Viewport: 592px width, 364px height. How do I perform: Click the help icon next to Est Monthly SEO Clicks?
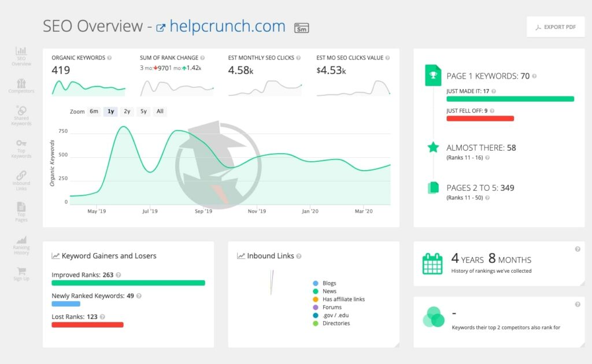coord(298,58)
